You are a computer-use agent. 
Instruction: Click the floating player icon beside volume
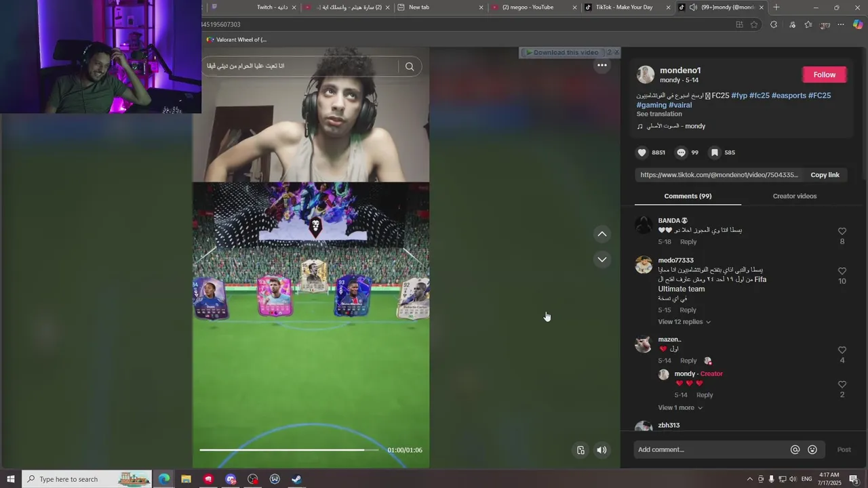coord(580,450)
